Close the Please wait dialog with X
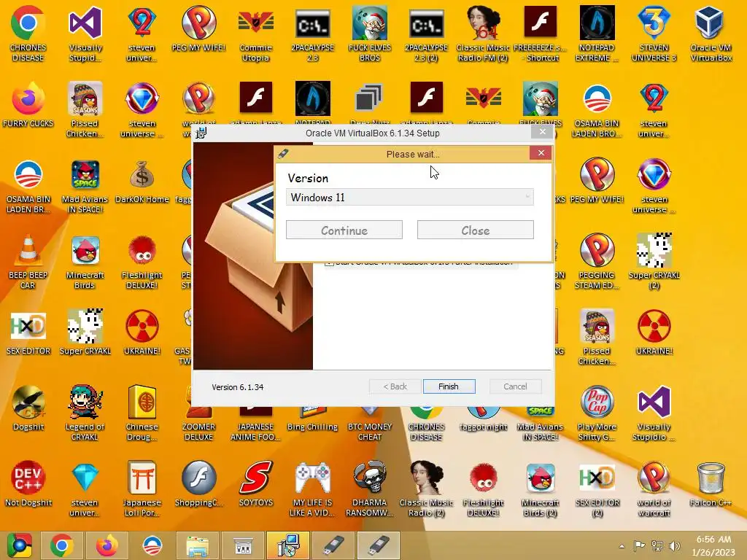Image resolution: width=747 pixels, height=560 pixels. (x=541, y=153)
